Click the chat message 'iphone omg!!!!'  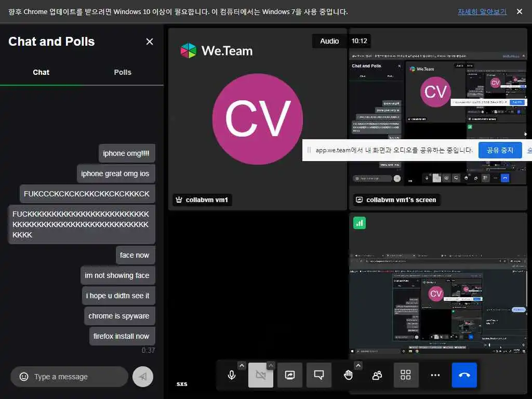tap(127, 153)
